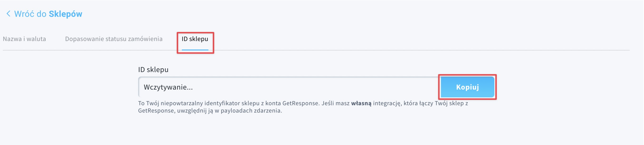The image size is (644, 145).
Task: Click the store identifier help text
Action: pyautogui.click(x=303, y=107)
